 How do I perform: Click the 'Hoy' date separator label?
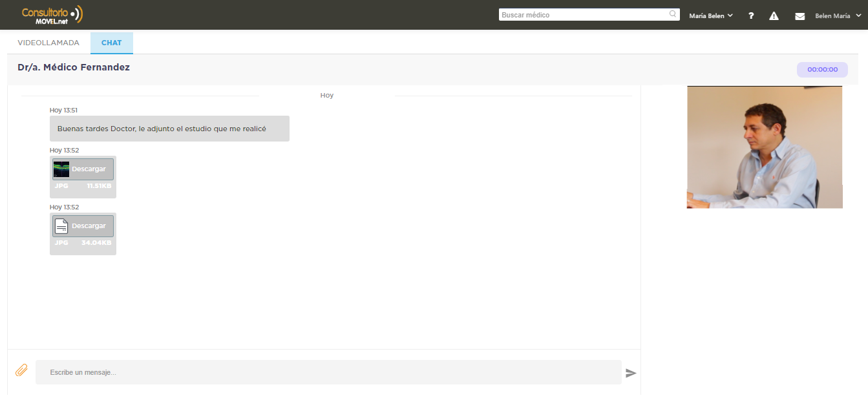[327, 95]
